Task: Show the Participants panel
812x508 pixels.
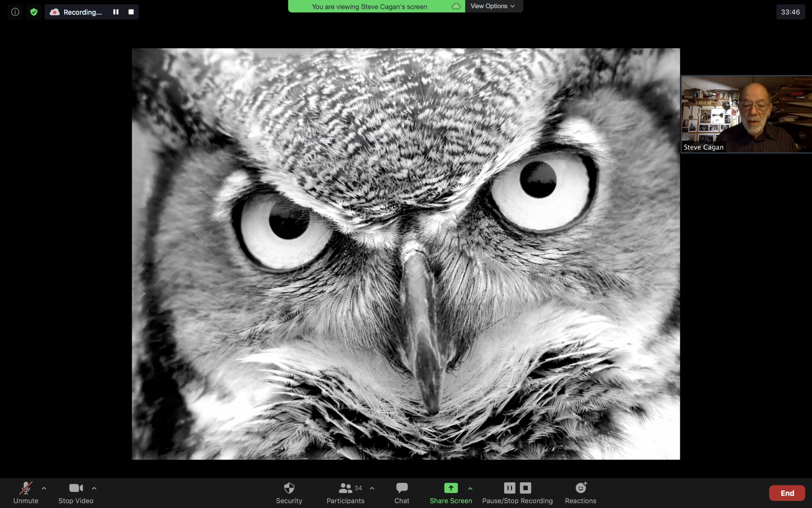Action: (345, 492)
